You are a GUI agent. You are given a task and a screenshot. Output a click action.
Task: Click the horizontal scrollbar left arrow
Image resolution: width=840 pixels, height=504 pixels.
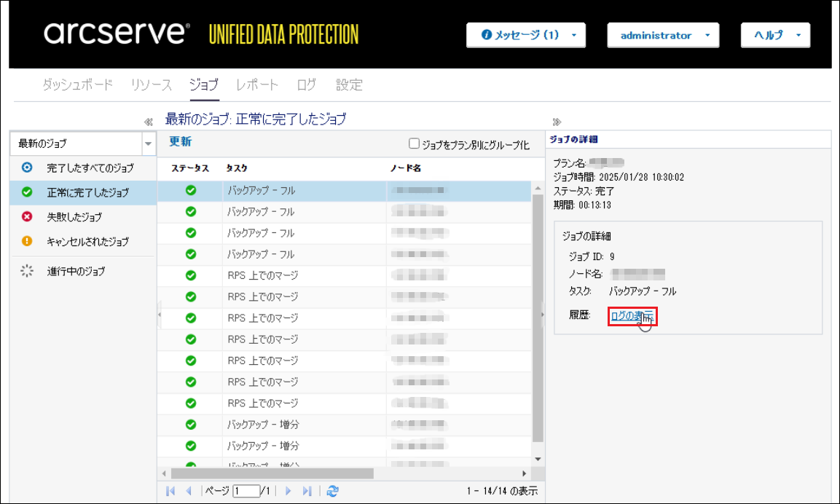(164, 473)
